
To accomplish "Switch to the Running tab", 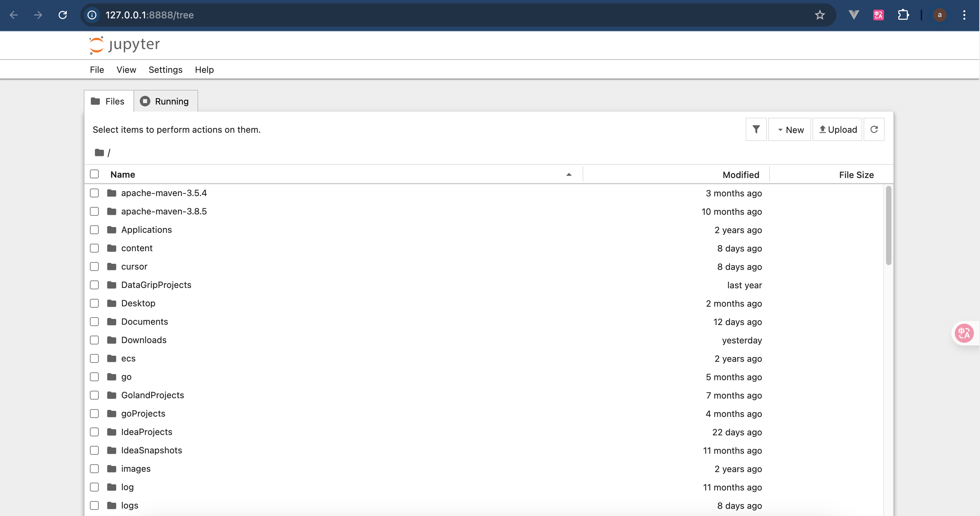I will 165,101.
